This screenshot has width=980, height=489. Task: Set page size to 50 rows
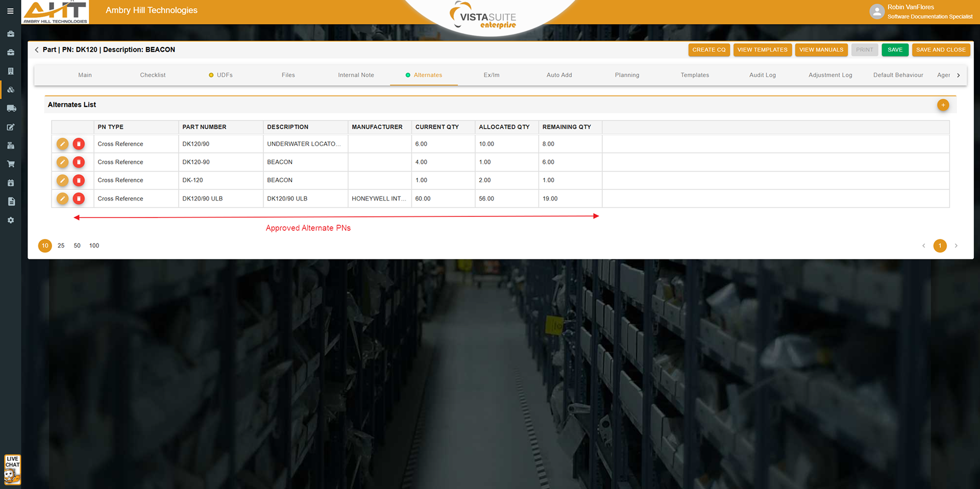coord(77,246)
